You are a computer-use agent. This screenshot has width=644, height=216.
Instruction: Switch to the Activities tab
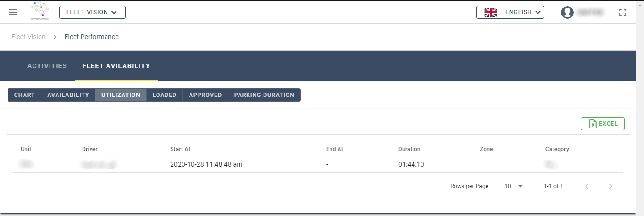coord(47,66)
